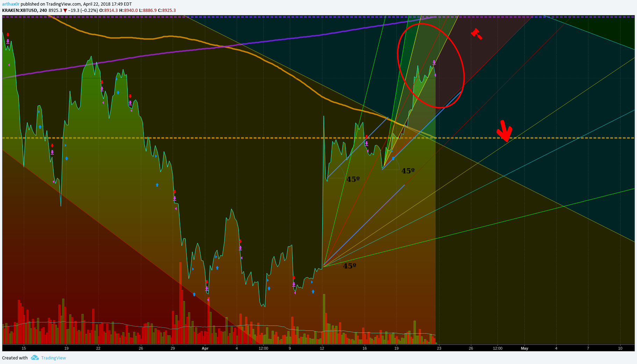The width and height of the screenshot is (637, 364).
Task: Click the TradingView cloud logo icon
Action: click(35, 357)
